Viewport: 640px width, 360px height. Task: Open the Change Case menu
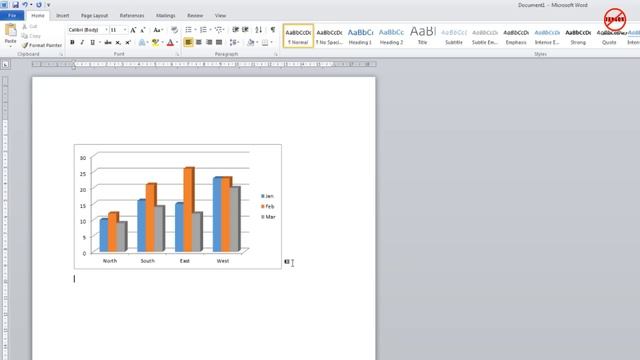pos(158,30)
